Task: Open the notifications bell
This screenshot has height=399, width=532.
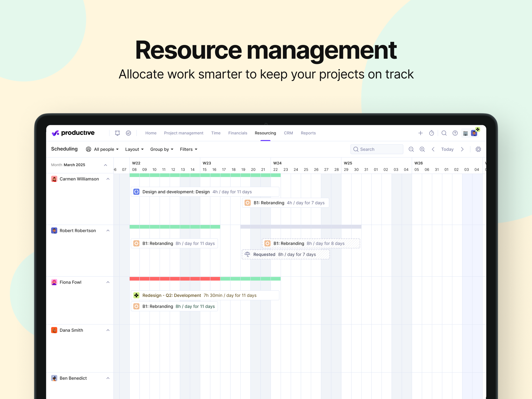Action: (x=117, y=133)
